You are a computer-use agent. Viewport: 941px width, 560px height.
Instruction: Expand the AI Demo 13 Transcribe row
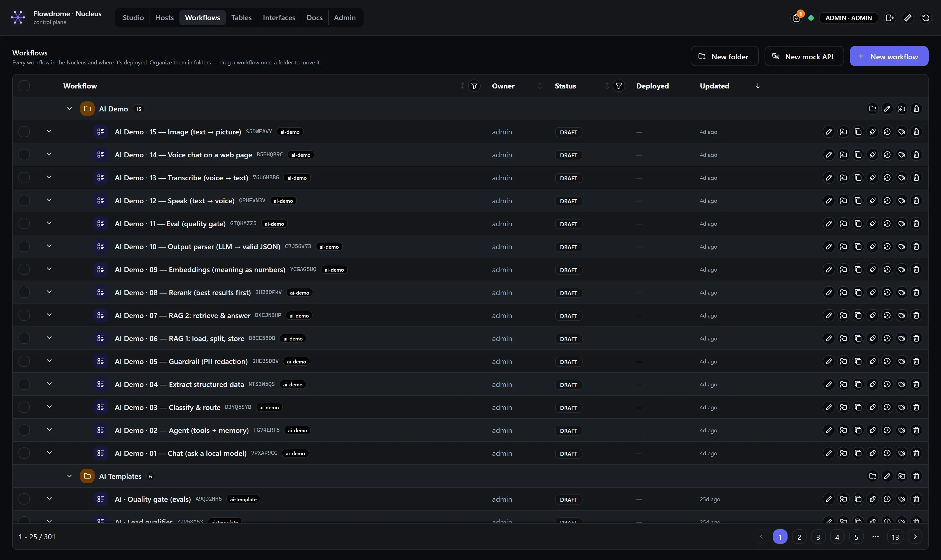point(49,177)
